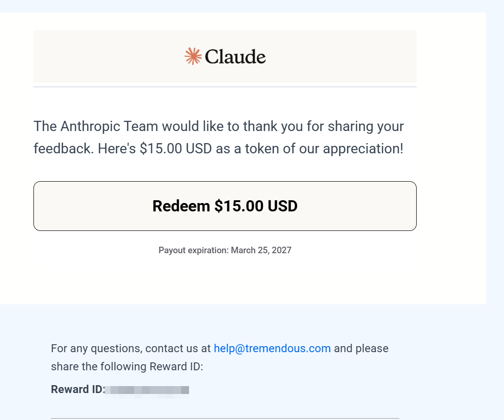Click the words Anthropic Team in message

click(x=109, y=126)
